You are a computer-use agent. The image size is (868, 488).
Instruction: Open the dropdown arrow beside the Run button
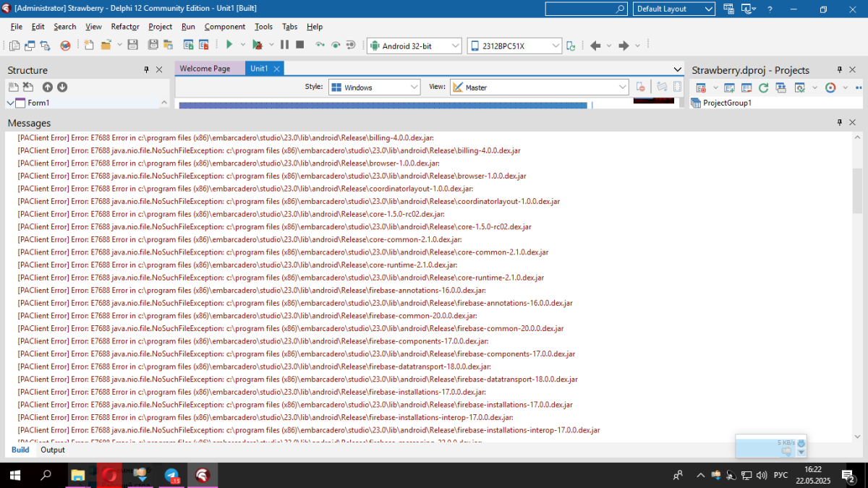coord(243,45)
